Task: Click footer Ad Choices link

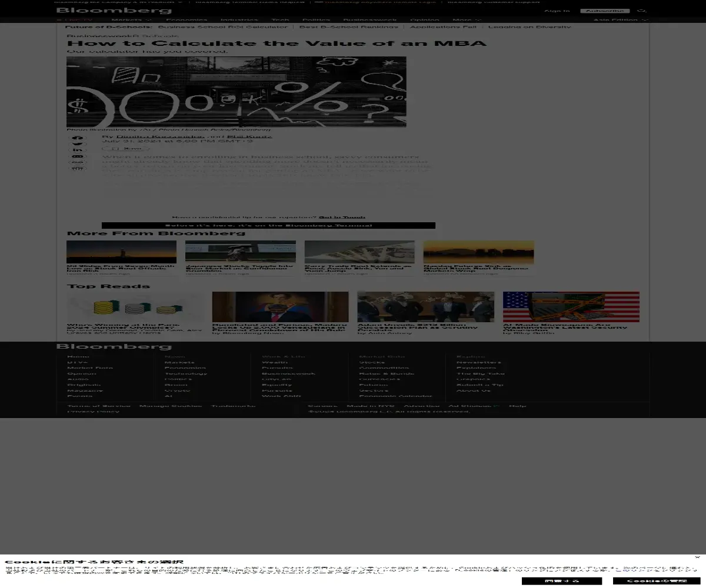Action: (474, 406)
